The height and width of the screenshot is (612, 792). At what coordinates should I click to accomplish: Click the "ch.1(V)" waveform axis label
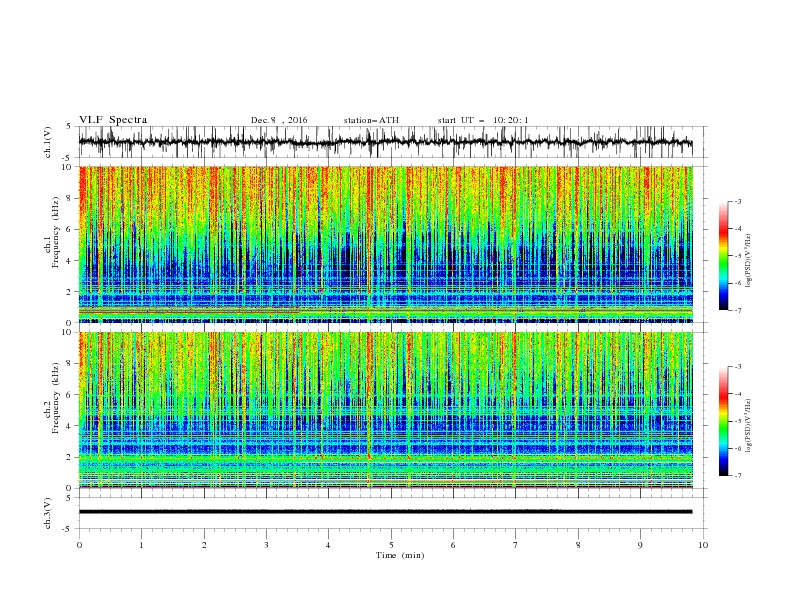coord(48,142)
